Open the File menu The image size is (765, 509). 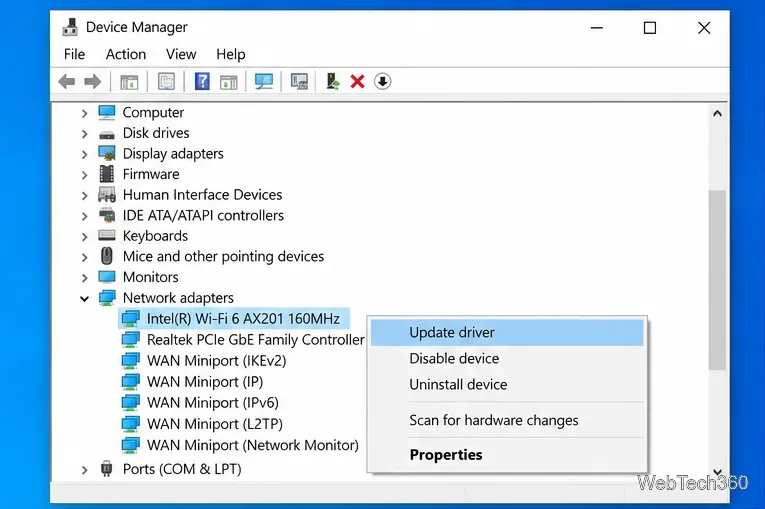(74, 54)
